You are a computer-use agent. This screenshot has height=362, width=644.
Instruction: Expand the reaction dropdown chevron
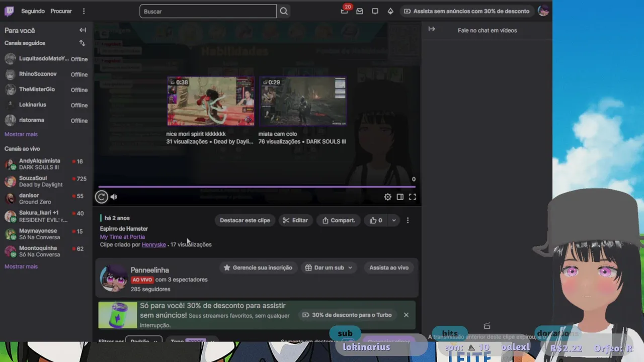click(394, 220)
